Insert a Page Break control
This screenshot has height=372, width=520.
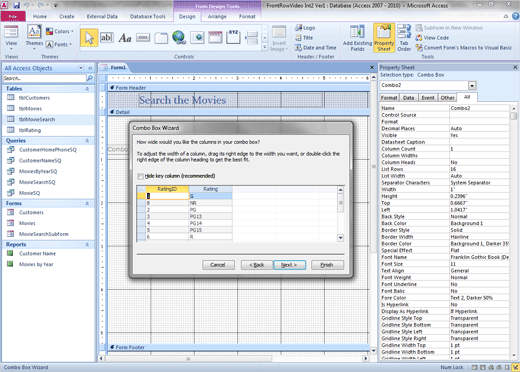[x=252, y=38]
